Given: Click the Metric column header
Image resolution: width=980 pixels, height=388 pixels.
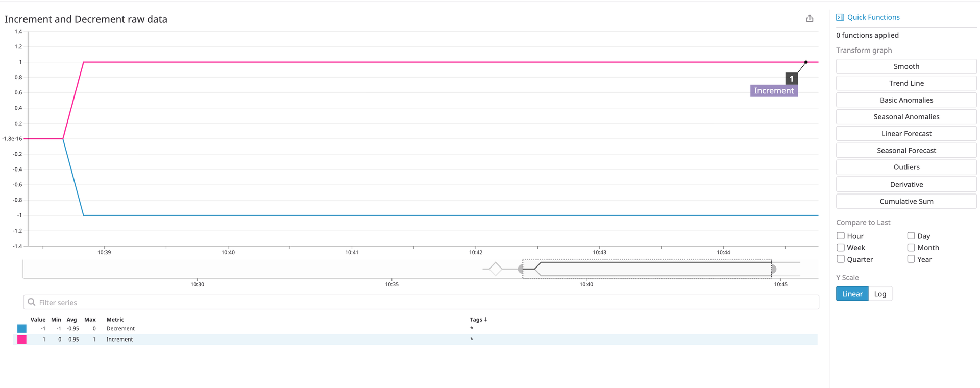Looking at the screenshot, I should pyautogui.click(x=115, y=320).
